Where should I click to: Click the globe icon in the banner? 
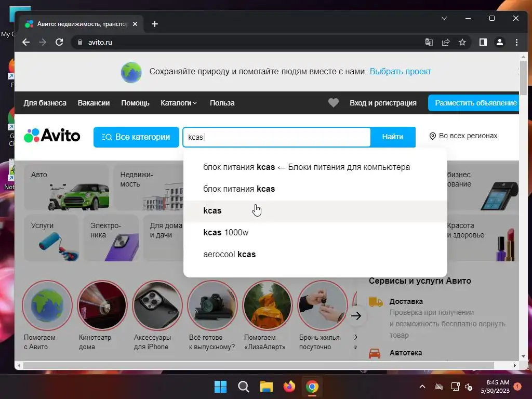[131, 72]
